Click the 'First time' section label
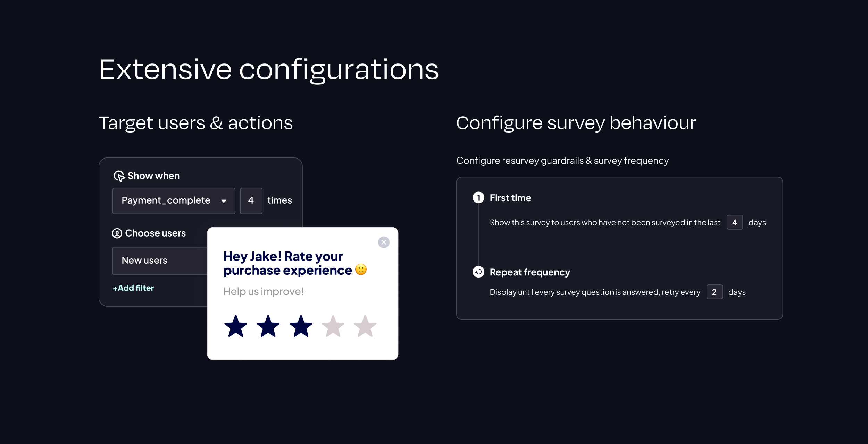 point(510,198)
